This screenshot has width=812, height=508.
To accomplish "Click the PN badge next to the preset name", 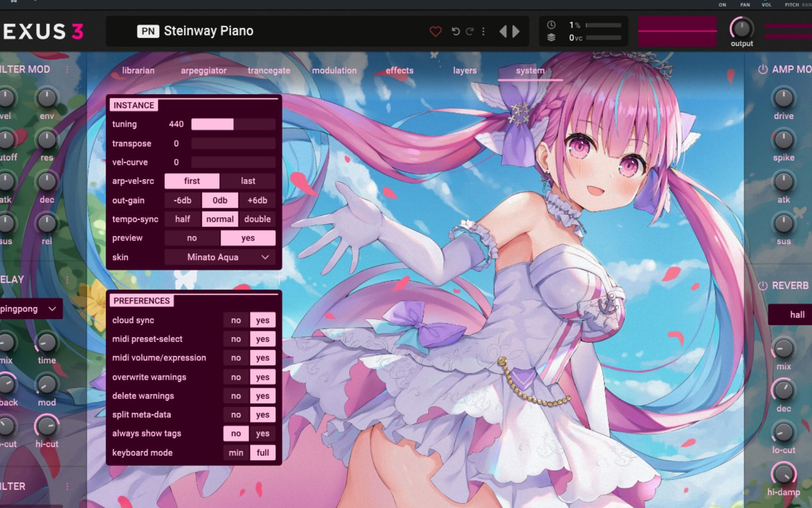I will click(x=147, y=31).
